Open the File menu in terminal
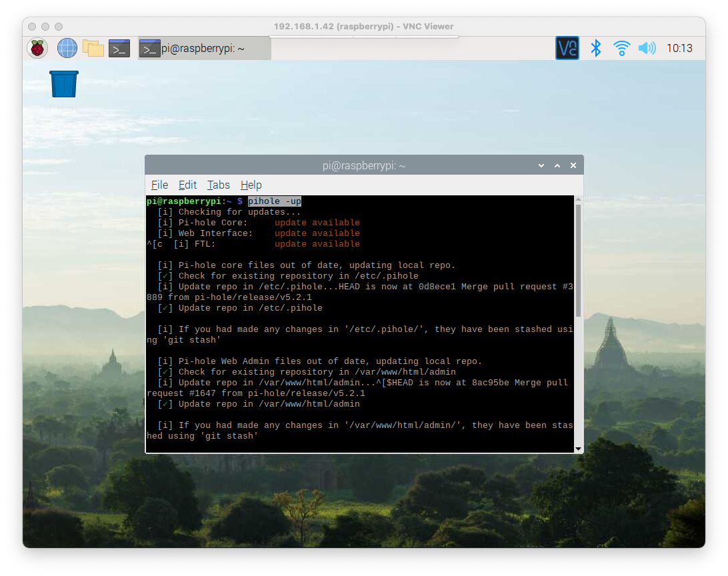The image size is (728, 576). 159,185
